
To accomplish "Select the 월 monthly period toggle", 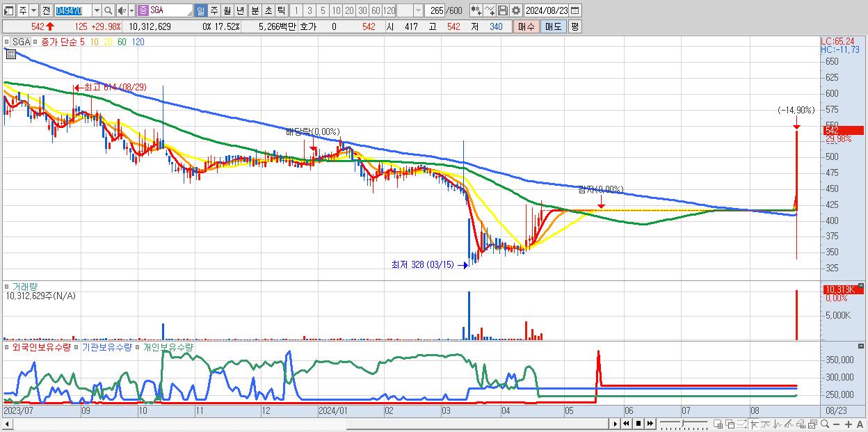I will pos(227,10).
